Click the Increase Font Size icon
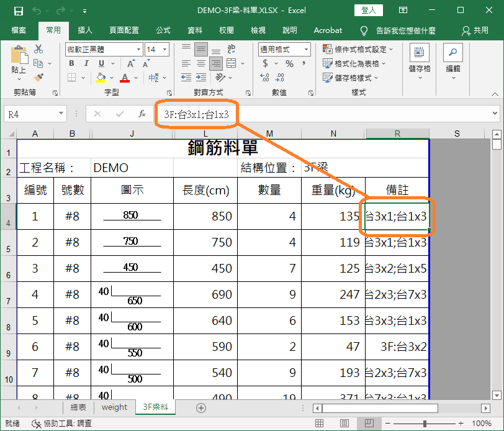 [x=131, y=63]
